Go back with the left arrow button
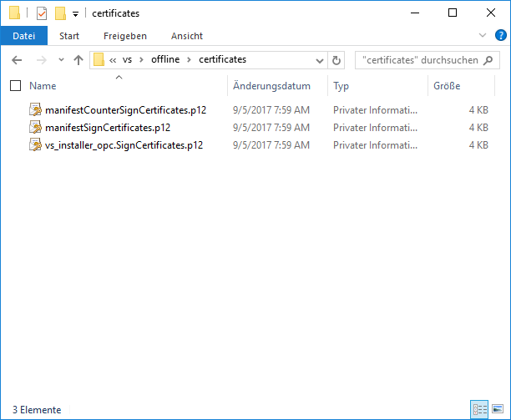Viewport: 511px width, 420px height. coord(17,60)
